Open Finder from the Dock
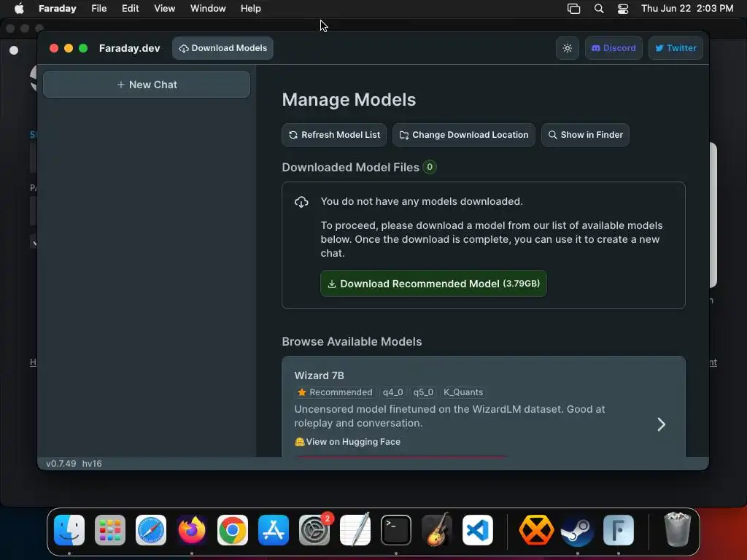Screen dimensions: 747x560 69,530
